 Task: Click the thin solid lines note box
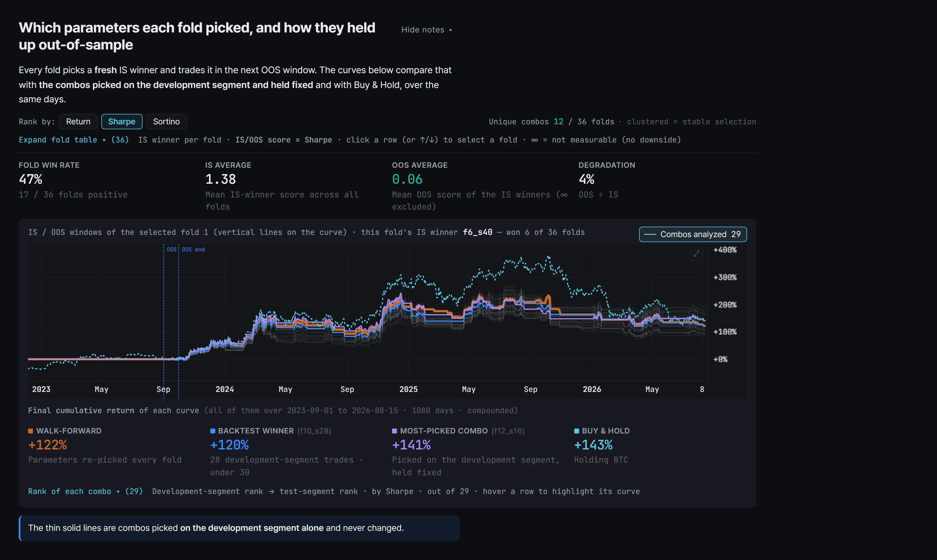[x=239, y=528]
